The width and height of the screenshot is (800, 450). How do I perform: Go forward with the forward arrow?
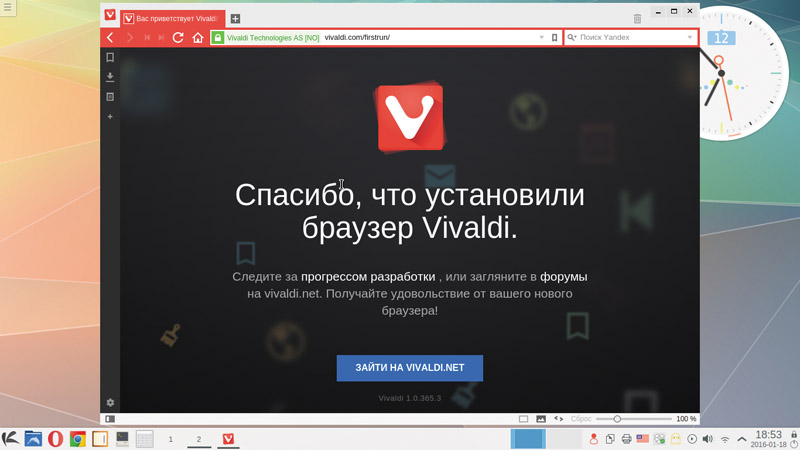click(x=130, y=37)
